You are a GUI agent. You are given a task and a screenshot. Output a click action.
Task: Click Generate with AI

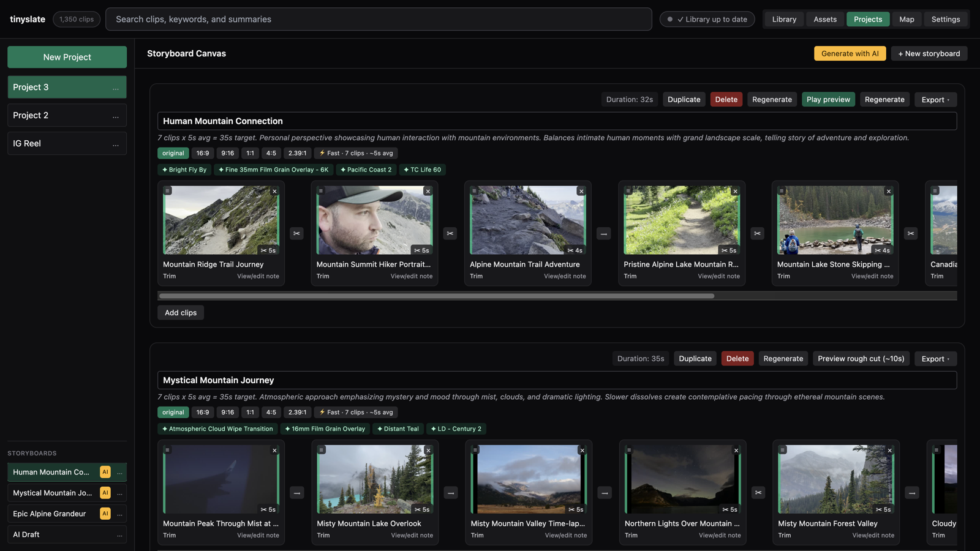point(850,53)
